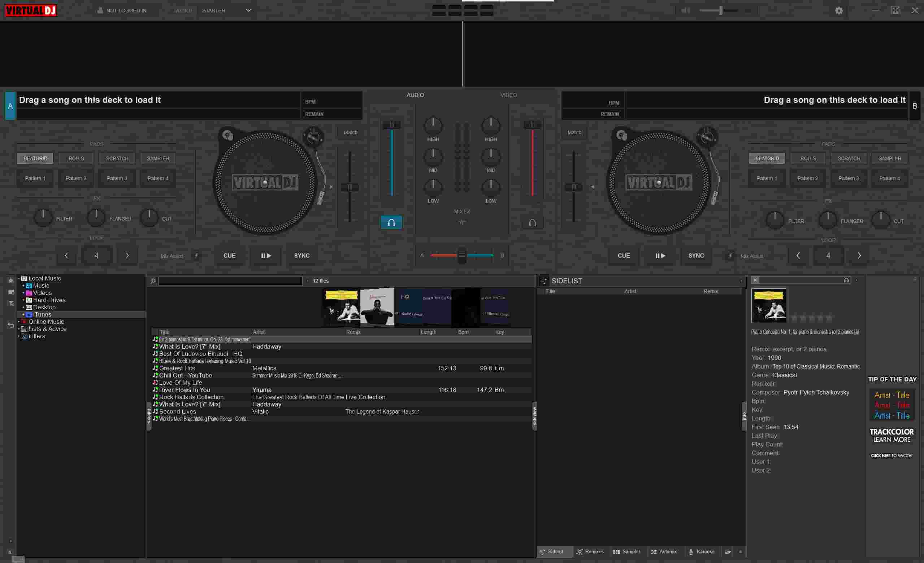Click the user icon beside NOT LOGGED IN
Image resolution: width=924 pixels, height=563 pixels.
pos(100,10)
